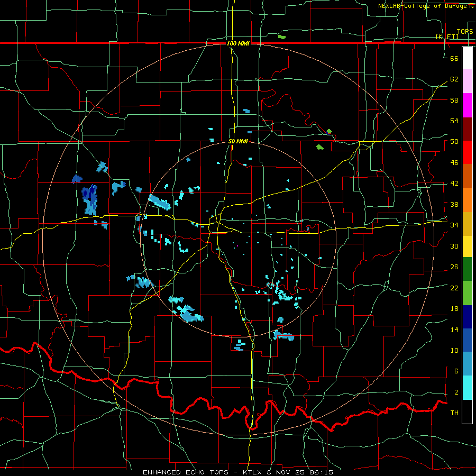Select the '26' legend value

pyautogui.click(x=454, y=267)
